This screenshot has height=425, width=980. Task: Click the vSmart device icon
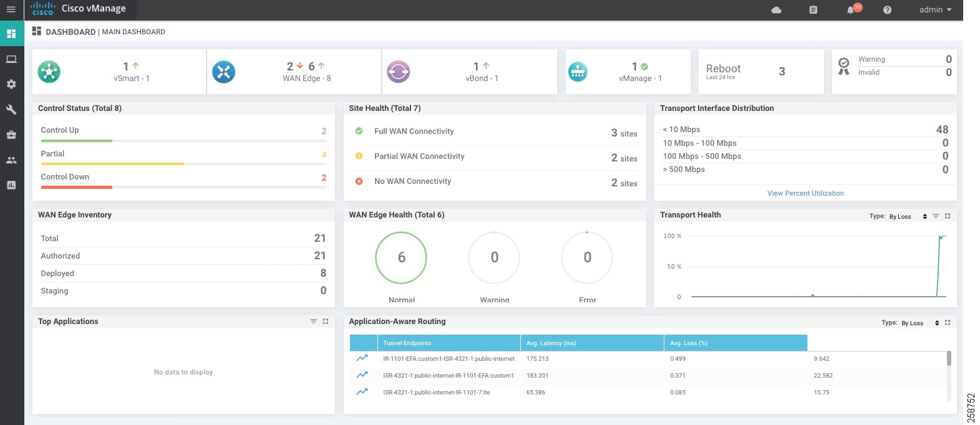point(49,72)
